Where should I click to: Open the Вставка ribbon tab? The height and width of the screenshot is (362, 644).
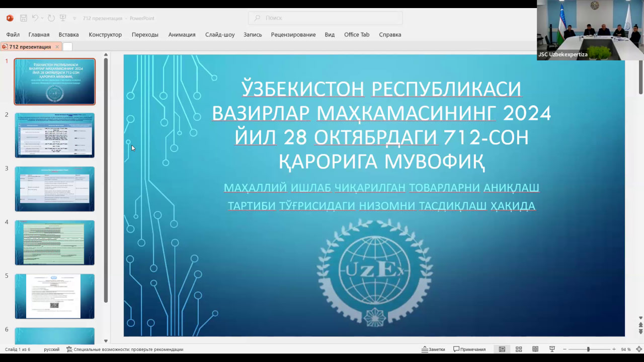tap(68, 35)
